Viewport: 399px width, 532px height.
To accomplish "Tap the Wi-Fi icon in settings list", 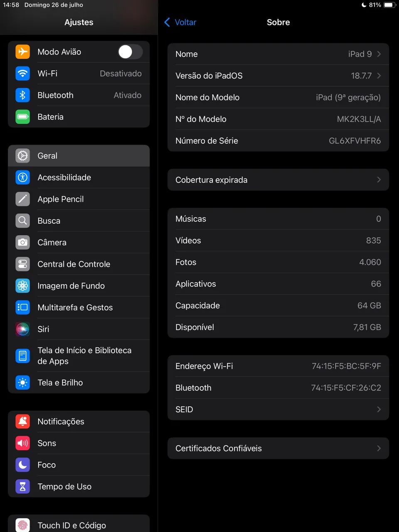I will click(x=23, y=74).
